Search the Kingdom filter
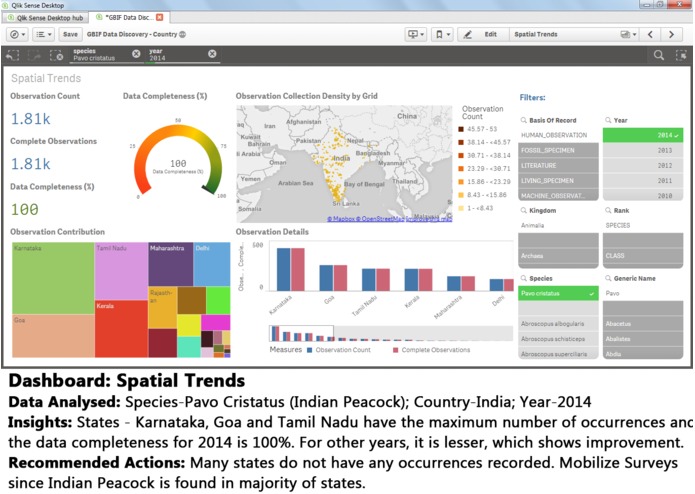Screen dimensions: 695x494 [523, 210]
